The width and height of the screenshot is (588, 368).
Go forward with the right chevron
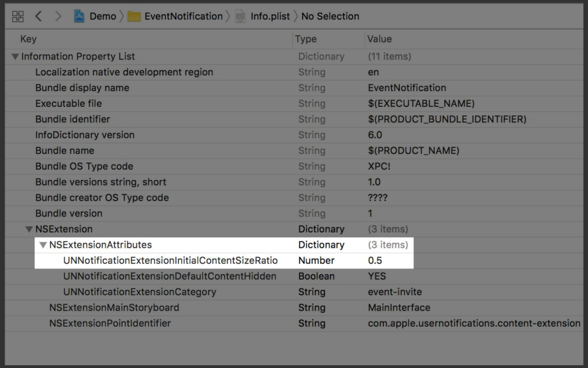tap(58, 17)
